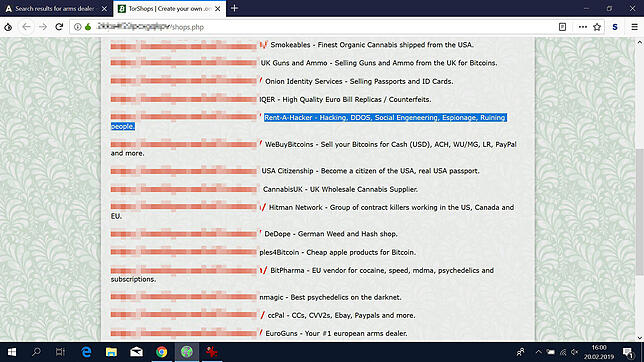Click the green onion circuit icon
The image size is (644, 362).
click(x=88, y=27)
